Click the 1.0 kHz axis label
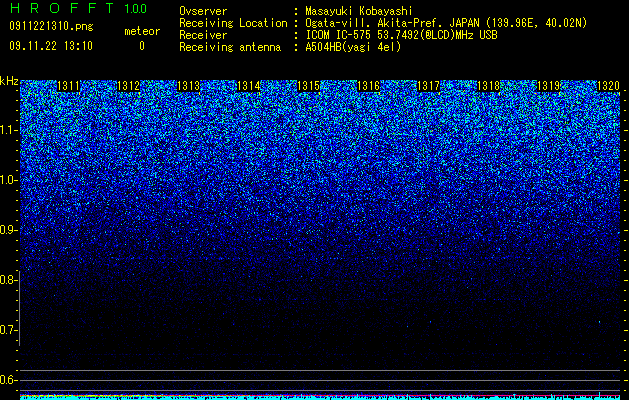629x400 pixels. pos(8,180)
